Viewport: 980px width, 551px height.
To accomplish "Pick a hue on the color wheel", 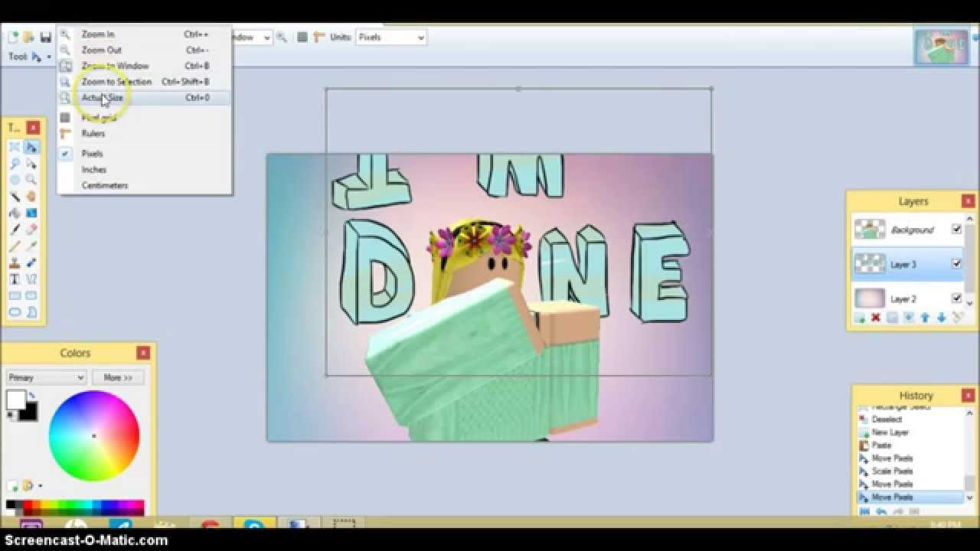I will pyautogui.click(x=94, y=436).
